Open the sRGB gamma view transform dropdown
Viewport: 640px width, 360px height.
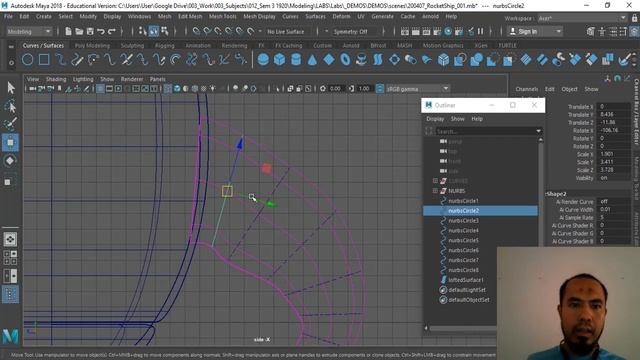click(x=417, y=89)
